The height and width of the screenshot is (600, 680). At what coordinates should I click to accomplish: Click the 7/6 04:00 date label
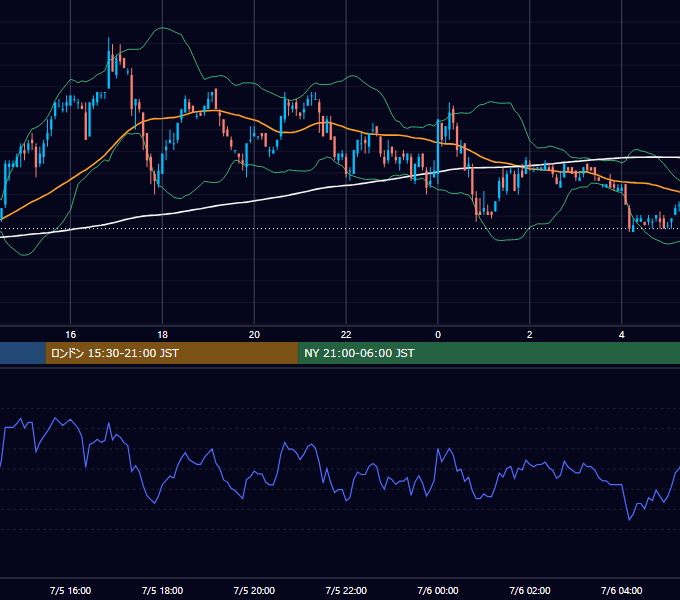point(621,590)
